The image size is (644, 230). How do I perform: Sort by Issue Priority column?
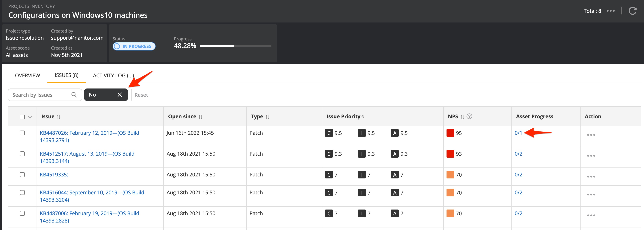pos(363,117)
